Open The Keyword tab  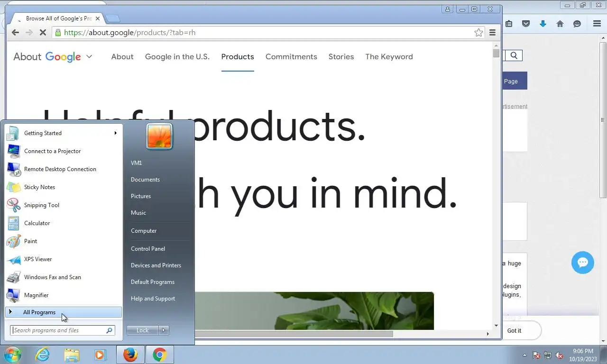click(x=389, y=57)
